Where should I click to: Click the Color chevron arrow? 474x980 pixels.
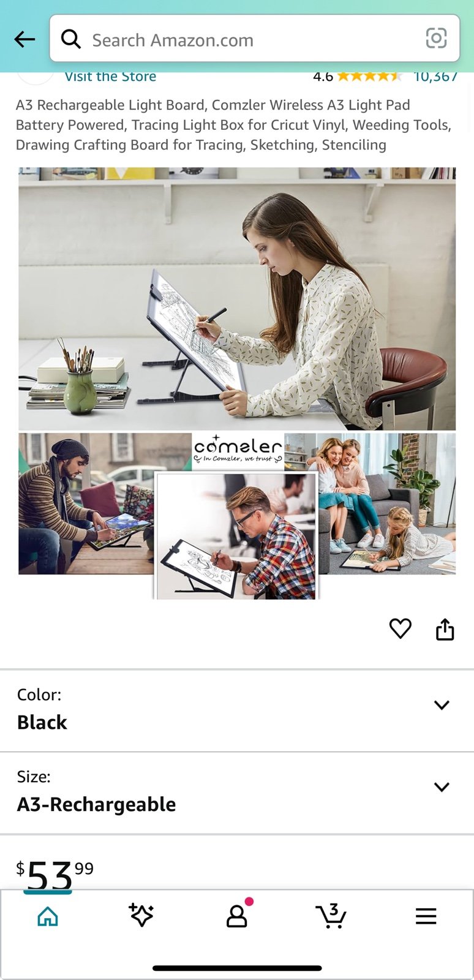(x=442, y=705)
